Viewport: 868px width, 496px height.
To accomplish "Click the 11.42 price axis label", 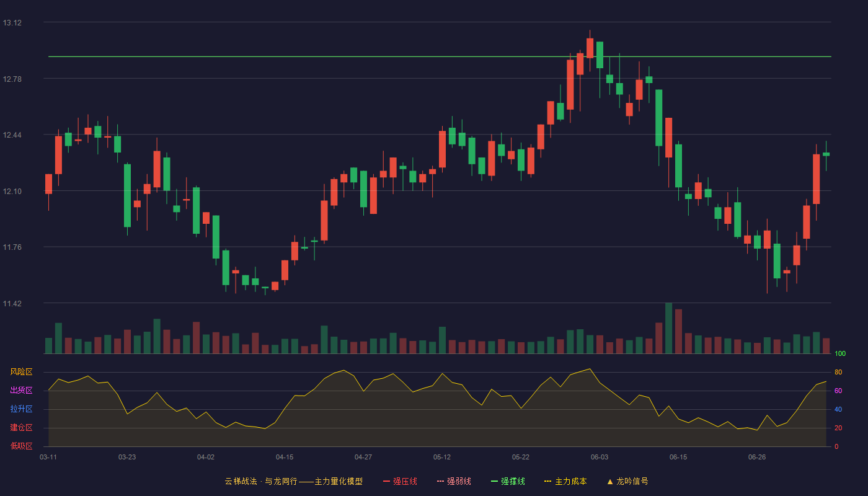I will coord(12,304).
